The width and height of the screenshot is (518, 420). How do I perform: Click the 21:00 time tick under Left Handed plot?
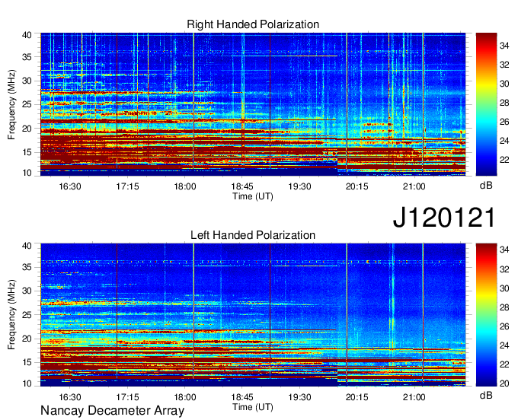click(x=414, y=397)
